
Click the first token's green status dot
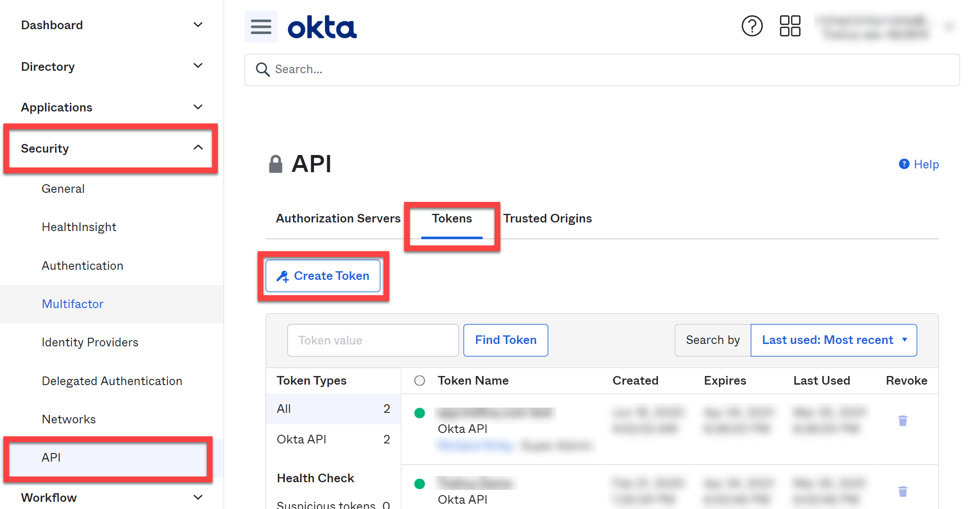pos(420,413)
